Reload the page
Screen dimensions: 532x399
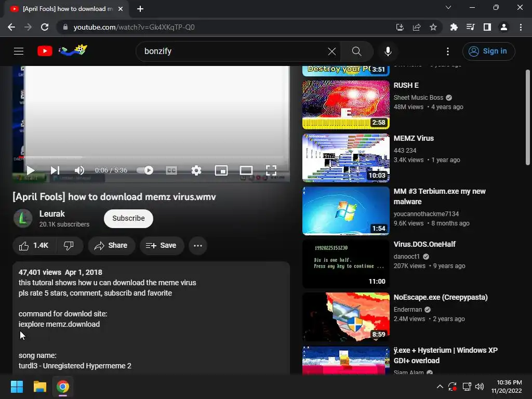(x=45, y=27)
